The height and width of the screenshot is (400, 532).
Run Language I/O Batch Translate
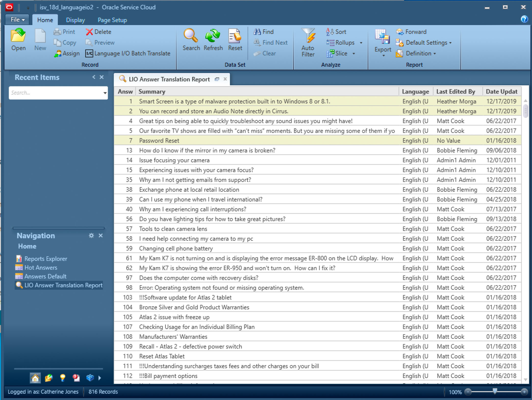(128, 53)
